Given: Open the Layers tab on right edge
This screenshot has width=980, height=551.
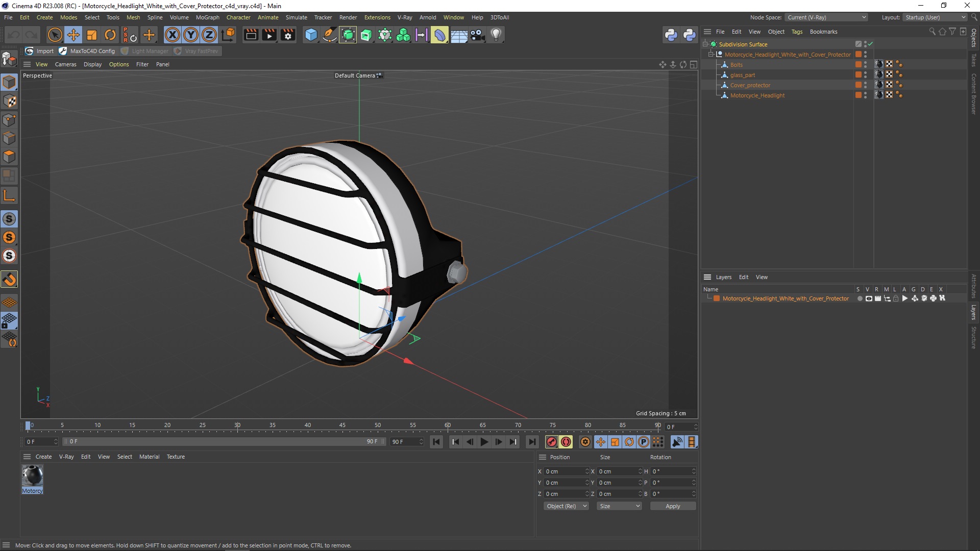Looking at the screenshot, I should [x=974, y=312].
